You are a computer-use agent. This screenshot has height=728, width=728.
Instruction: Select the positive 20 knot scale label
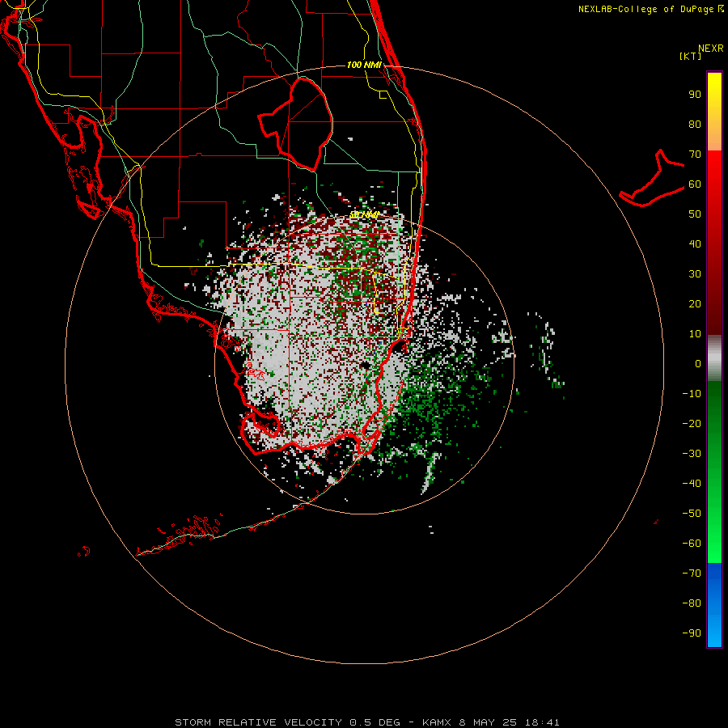[x=695, y=303]
